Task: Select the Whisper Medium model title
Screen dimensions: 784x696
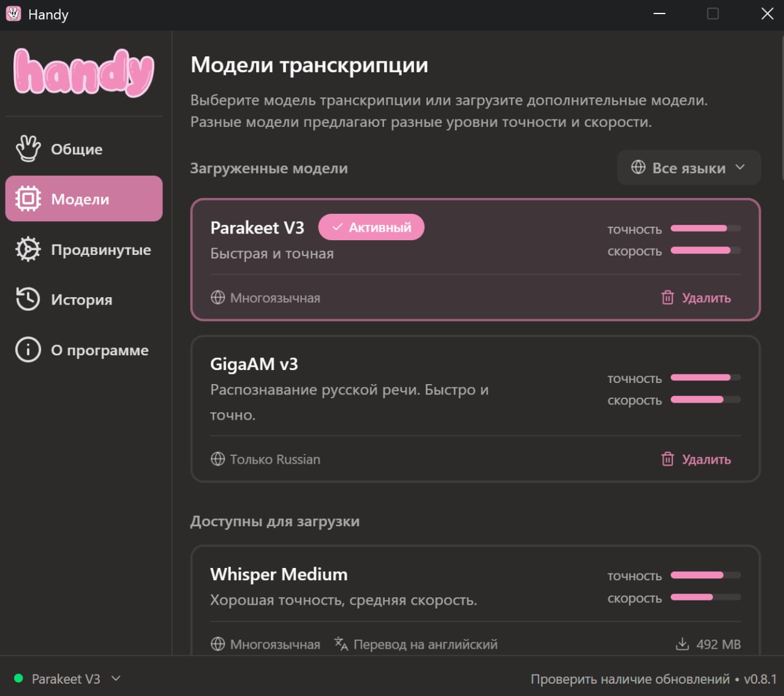Action: click(x=279, y=574)
